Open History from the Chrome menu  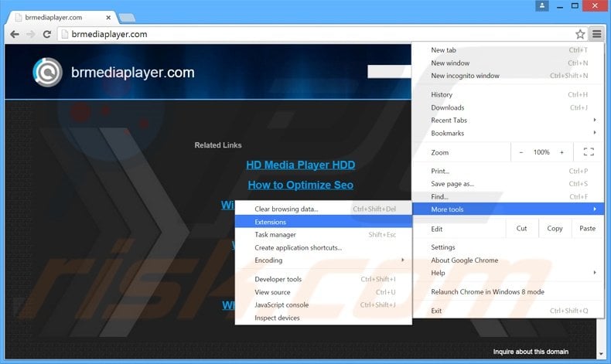[x=508, y=94]
